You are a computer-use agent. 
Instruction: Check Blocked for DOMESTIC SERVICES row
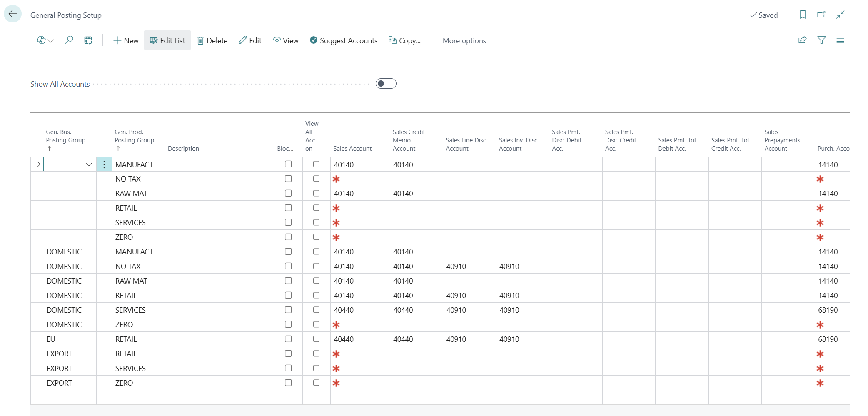tap(288, 310)
